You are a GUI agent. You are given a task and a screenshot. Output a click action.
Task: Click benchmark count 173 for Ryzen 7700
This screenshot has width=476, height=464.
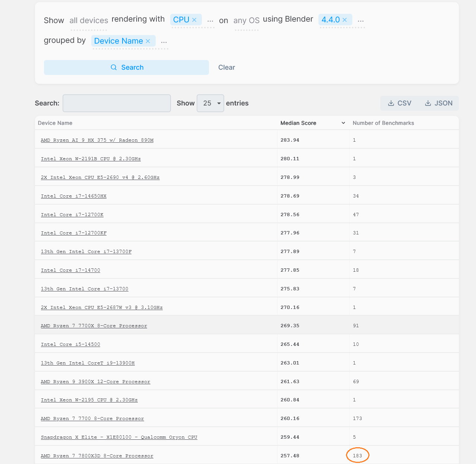pos(357,419)
